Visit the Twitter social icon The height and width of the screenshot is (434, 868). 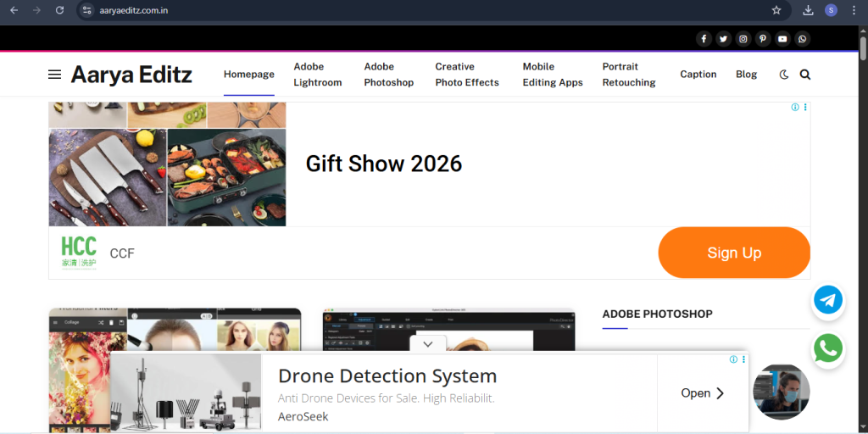coord(724,39)
